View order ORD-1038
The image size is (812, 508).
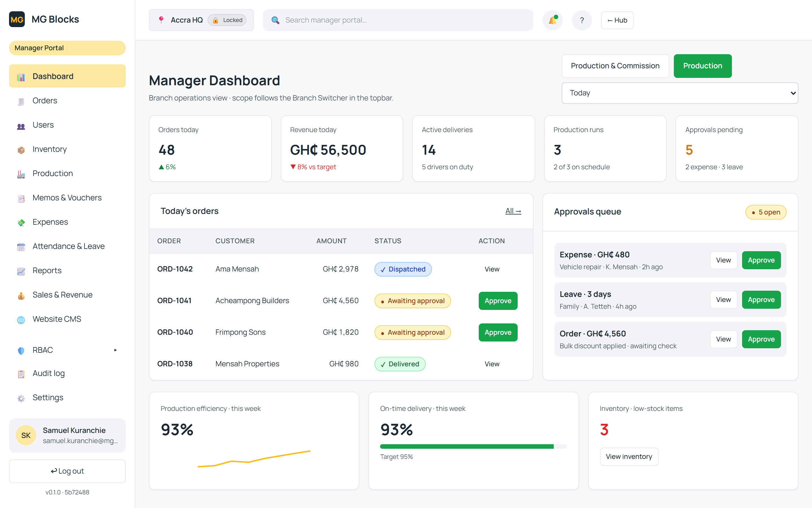click(x=492, y=364)
